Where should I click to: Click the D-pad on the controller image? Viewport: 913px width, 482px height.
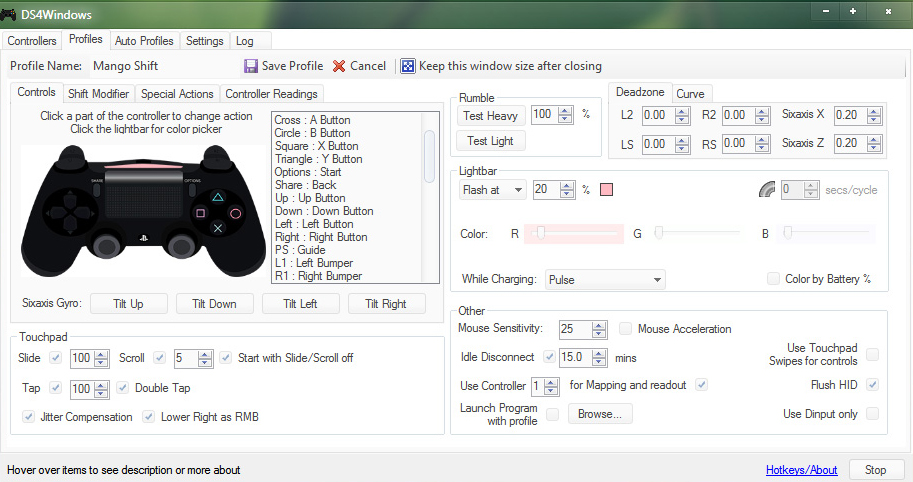point(70,213)
